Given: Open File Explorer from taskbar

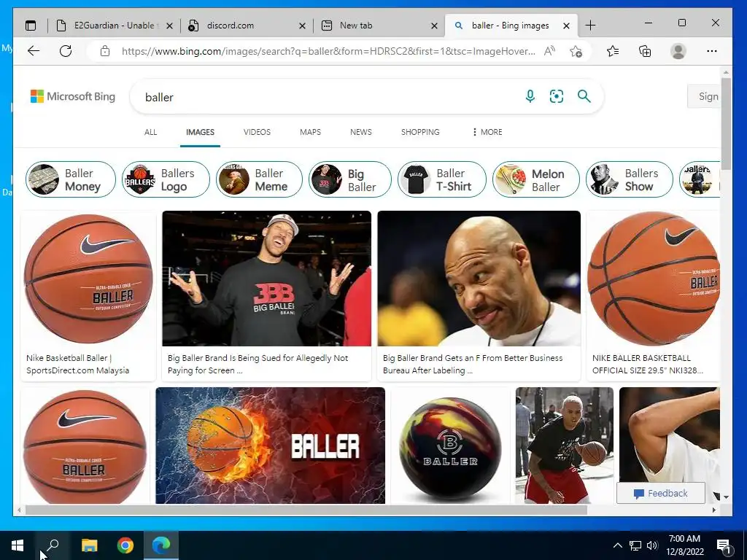Looking at the screenshot, I should coord(89,545).
